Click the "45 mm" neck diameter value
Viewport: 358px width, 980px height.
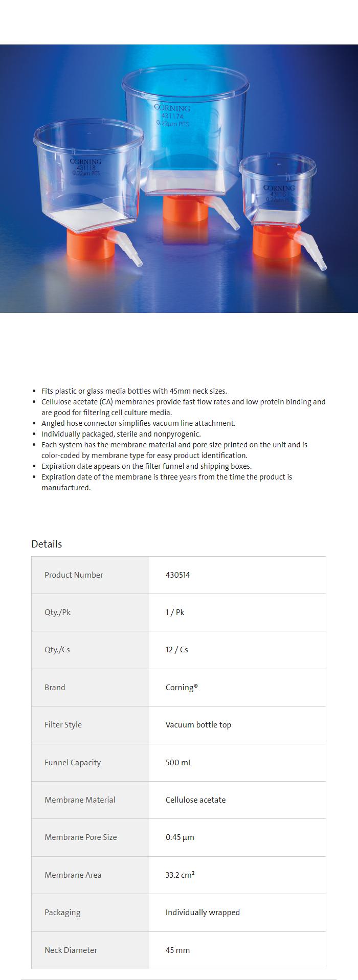(x=177, y=950)
